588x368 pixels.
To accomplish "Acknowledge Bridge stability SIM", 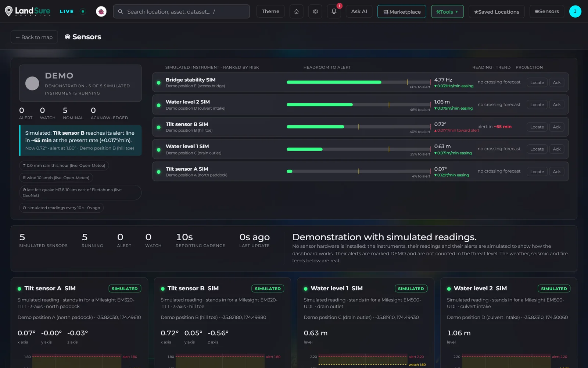I will [x=557, y=82].
